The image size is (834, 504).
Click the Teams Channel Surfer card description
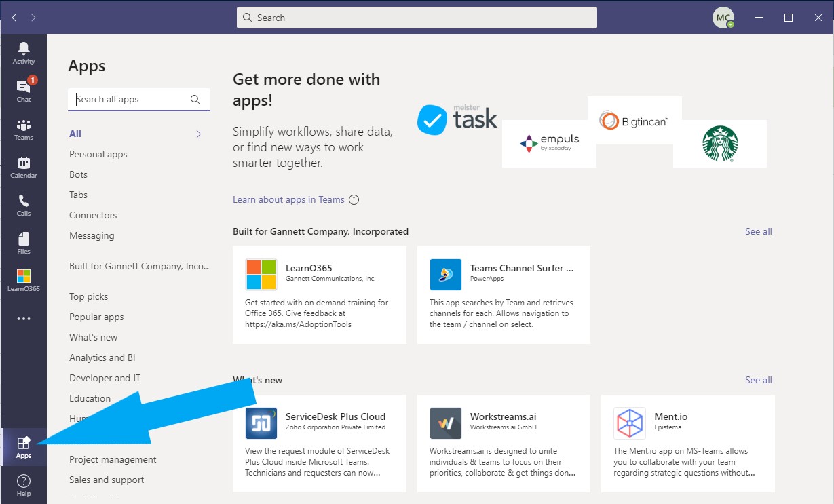point(501,313)
